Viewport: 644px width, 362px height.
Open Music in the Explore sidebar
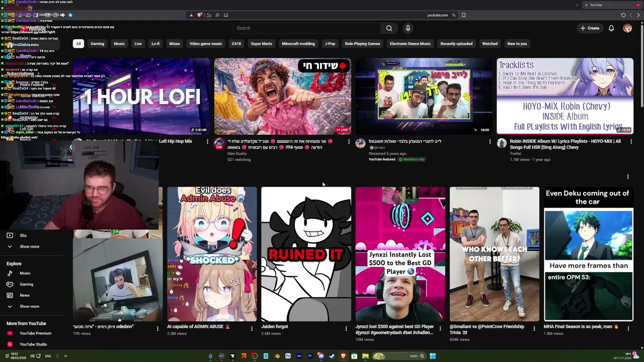pyautogui.click(x=25, y=273)
